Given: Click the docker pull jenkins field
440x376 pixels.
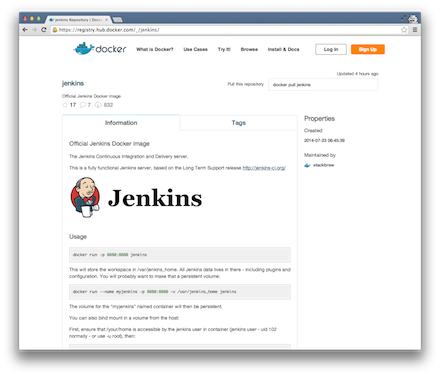Looking at the screenshot, I should click(323, 85).
